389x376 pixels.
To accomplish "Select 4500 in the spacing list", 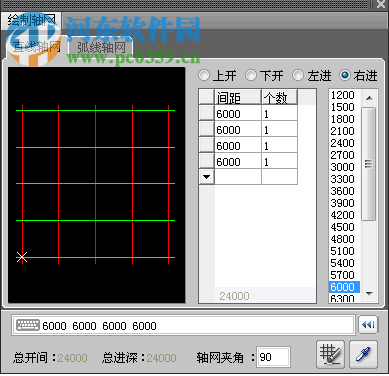I will 343,227.
